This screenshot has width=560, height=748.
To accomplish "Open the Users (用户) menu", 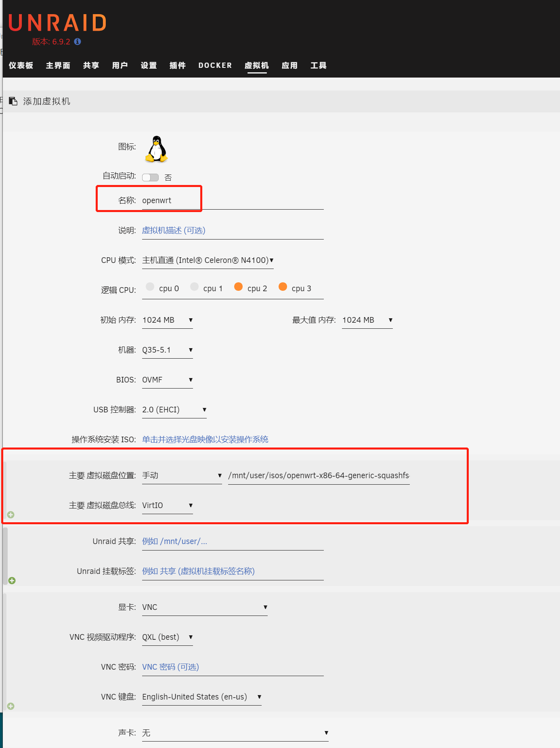I will pos(120,65).
